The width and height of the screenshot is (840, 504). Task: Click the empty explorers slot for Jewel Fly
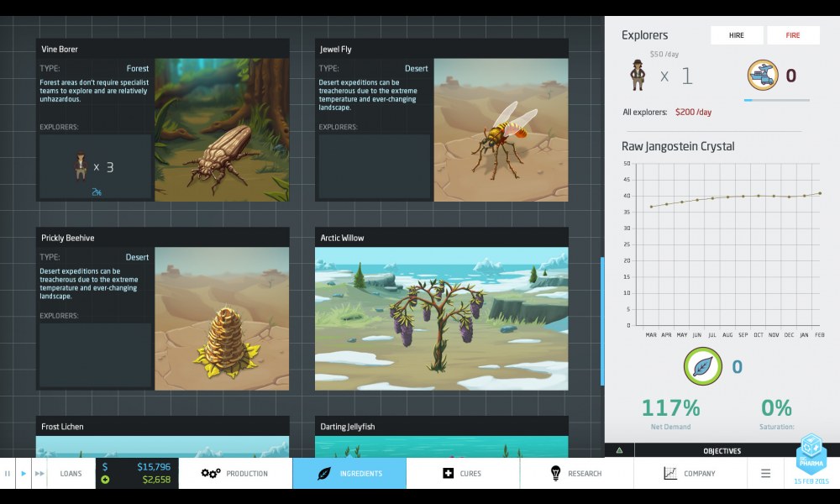(375, 166)
